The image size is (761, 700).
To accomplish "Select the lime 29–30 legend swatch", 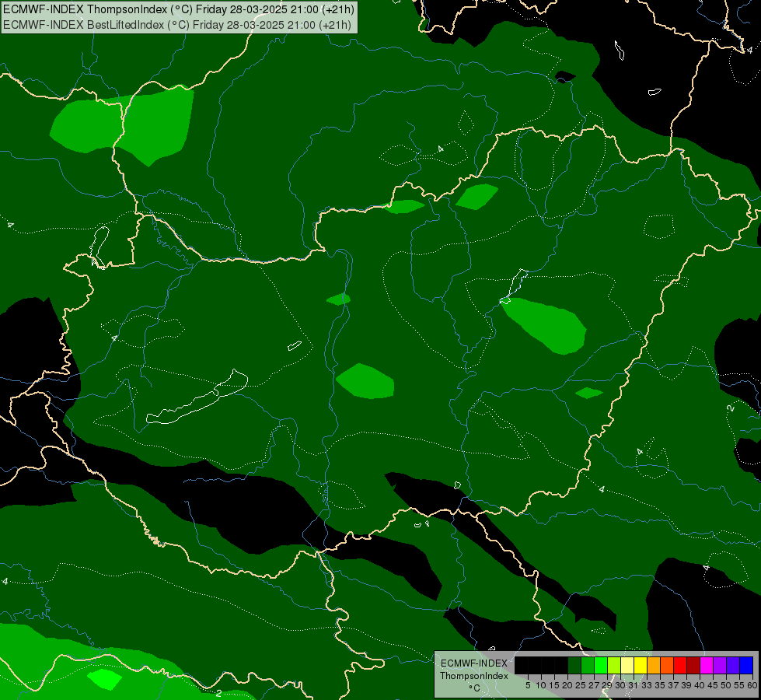I will pos(614,665).
